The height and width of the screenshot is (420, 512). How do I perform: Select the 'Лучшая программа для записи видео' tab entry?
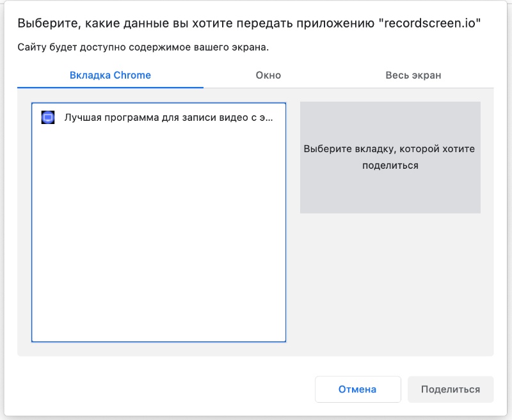159,118
